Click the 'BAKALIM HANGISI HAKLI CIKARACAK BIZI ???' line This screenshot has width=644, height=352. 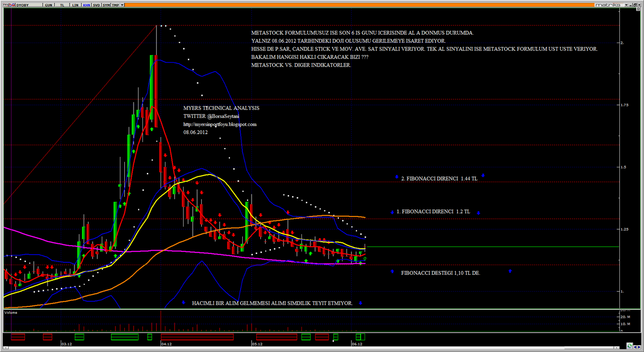click(310, 57)
